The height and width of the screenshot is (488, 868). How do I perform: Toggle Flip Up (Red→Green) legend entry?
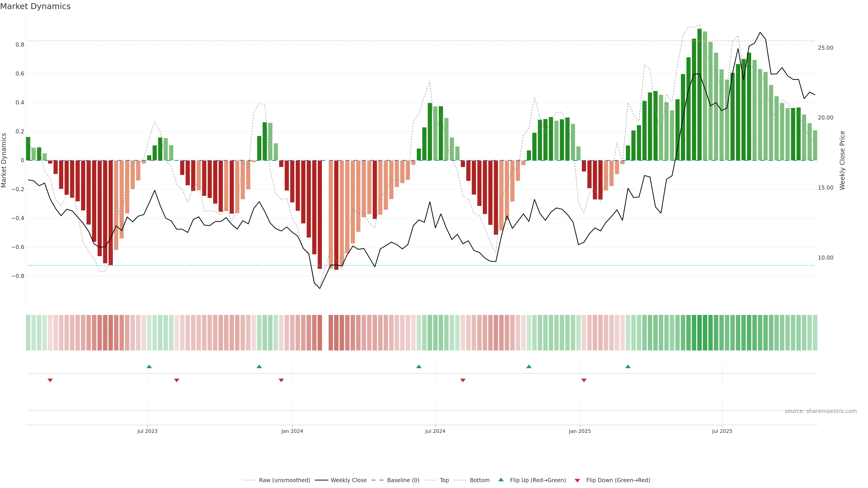[538, 480]
